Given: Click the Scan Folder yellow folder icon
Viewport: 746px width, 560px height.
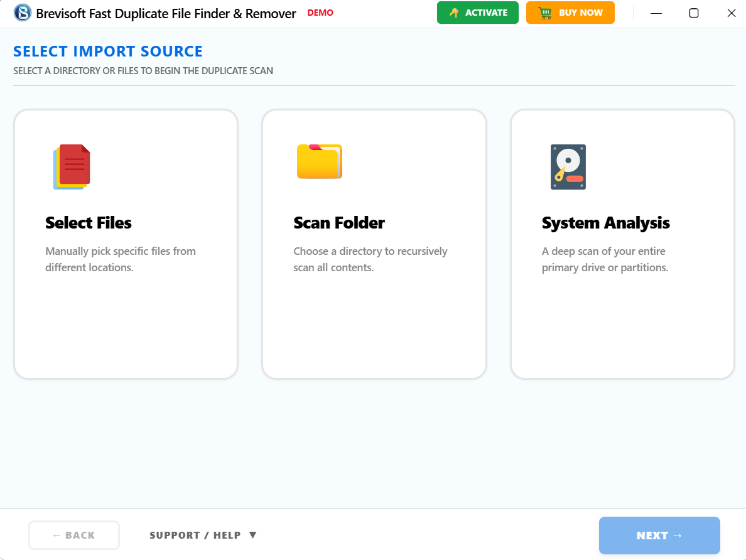Looking at the screenshot, I should [319, 161].
